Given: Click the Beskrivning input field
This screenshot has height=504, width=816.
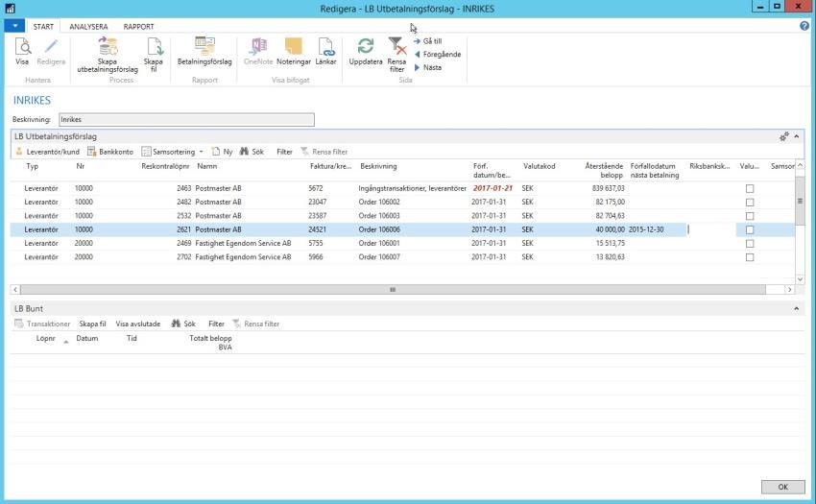Looking at the screenshot, I should point(186,120).
